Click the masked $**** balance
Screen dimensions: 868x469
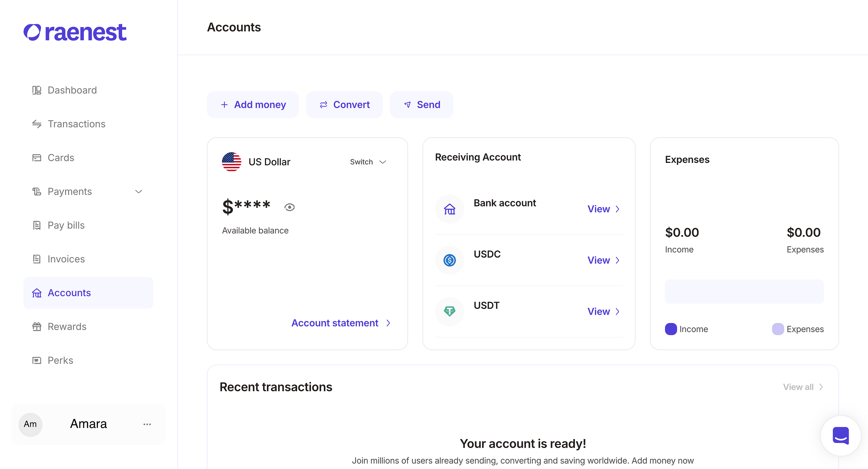pyautogui.click(x=246, y=206)
